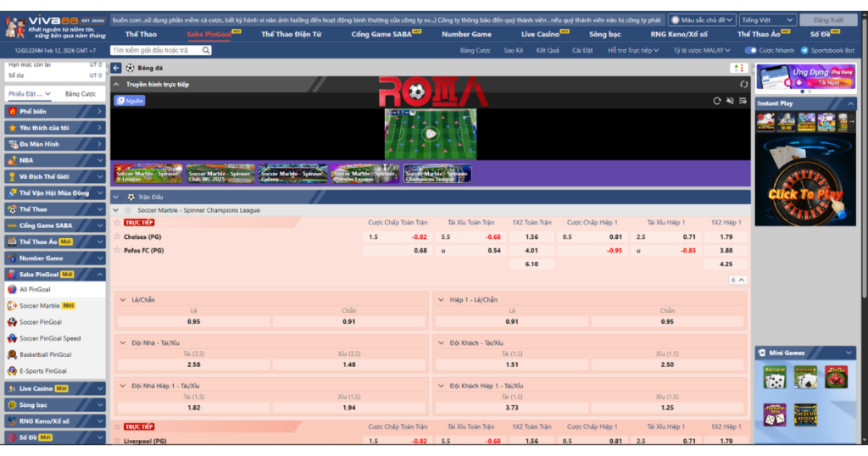Star the Soccer Marble Champions League
Screen dimensions: 868x456
pyautogui.click(x=129, y=210)
